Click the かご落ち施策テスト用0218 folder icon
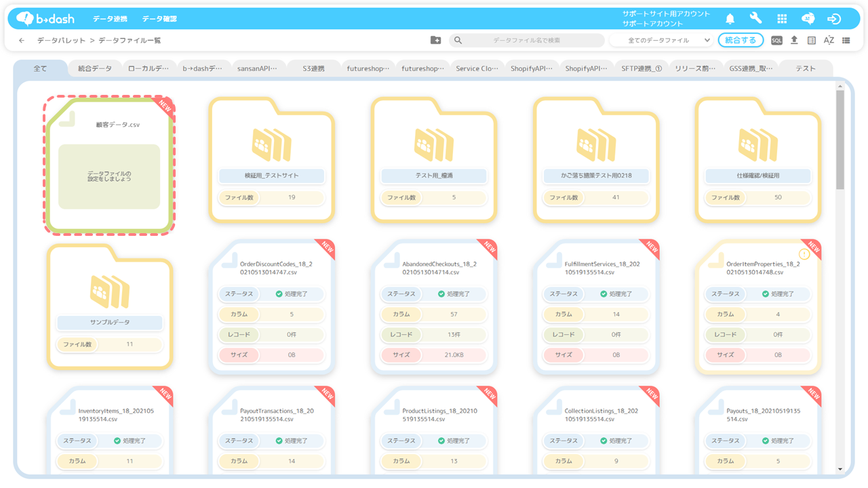 coord(596,145)
